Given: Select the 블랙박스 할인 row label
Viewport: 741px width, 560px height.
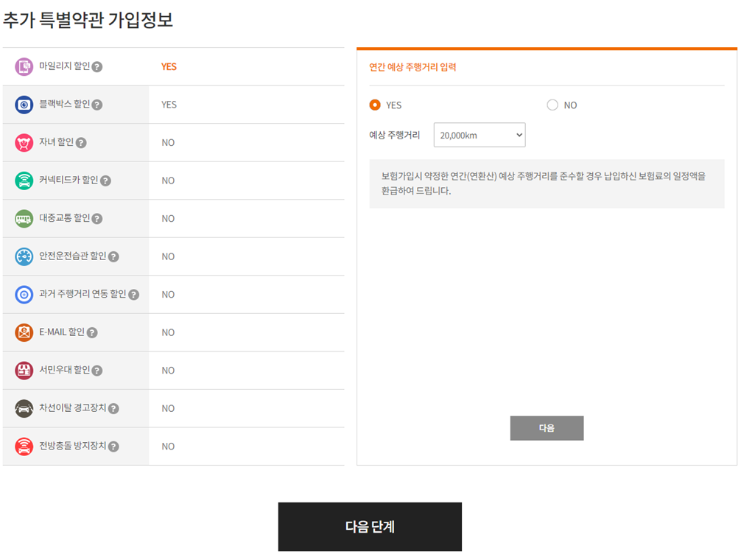Looking at the screenshot, I should click(x=64, y=104).
